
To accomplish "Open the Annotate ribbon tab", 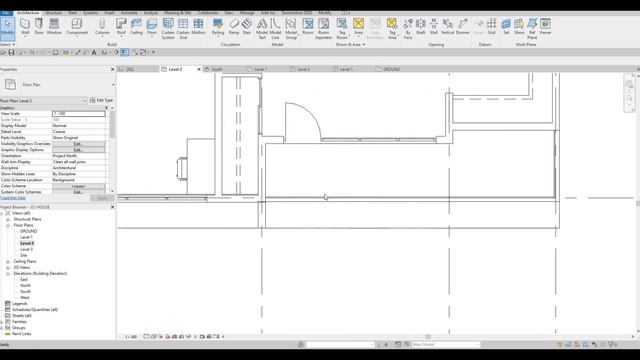I will (129, 13).
